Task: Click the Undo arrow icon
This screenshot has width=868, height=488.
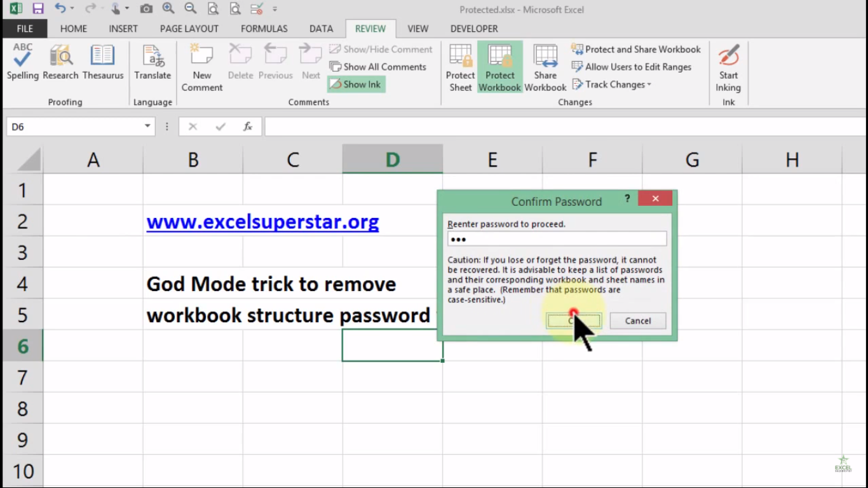Action: [60, 9]
